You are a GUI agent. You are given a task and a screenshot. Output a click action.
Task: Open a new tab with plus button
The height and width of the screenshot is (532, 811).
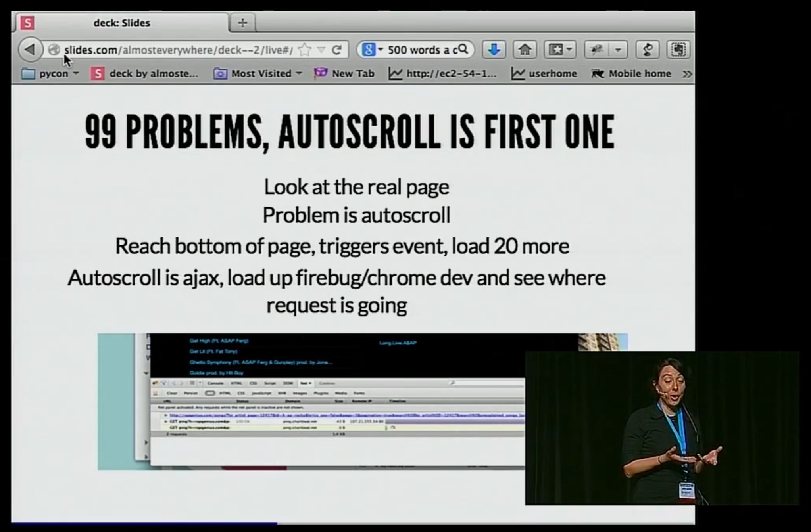(242, 23)
